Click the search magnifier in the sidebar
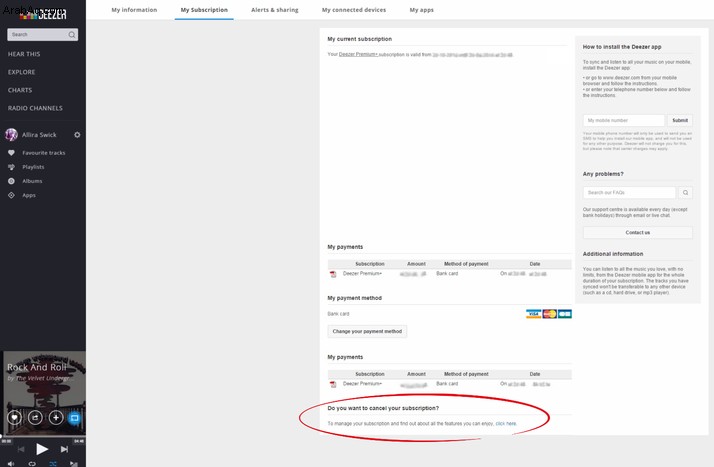The width and height of the screenshot is (714, 467). point(71,35)
